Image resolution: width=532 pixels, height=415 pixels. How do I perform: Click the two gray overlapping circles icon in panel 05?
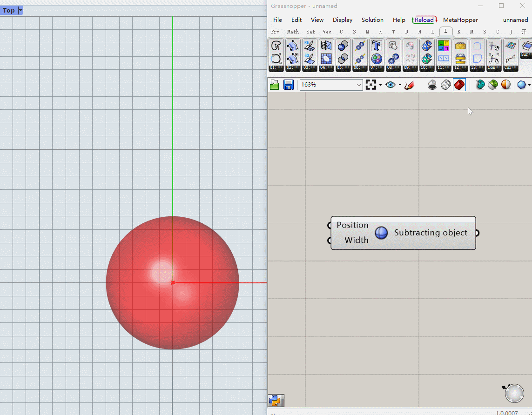(343, 59)
